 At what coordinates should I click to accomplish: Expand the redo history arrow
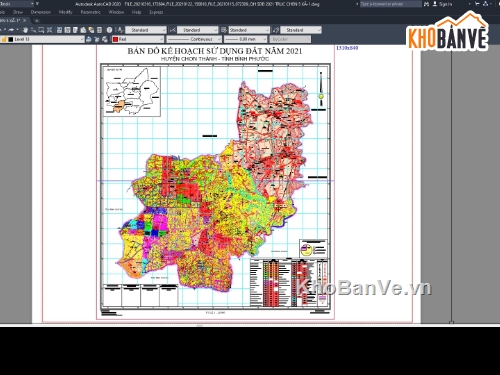pyautogui.click(x=17, y=30)
